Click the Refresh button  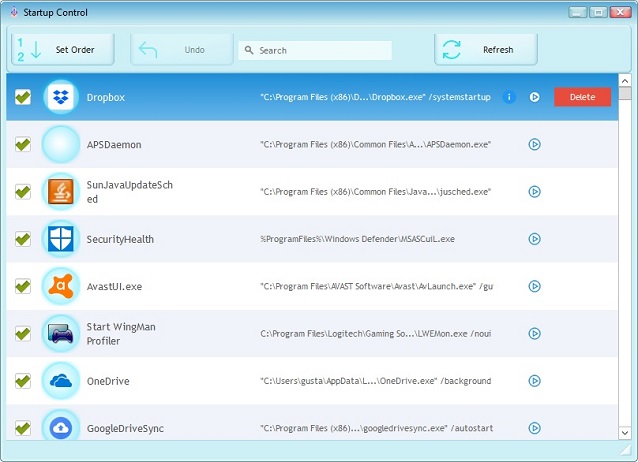coord(486,50)
